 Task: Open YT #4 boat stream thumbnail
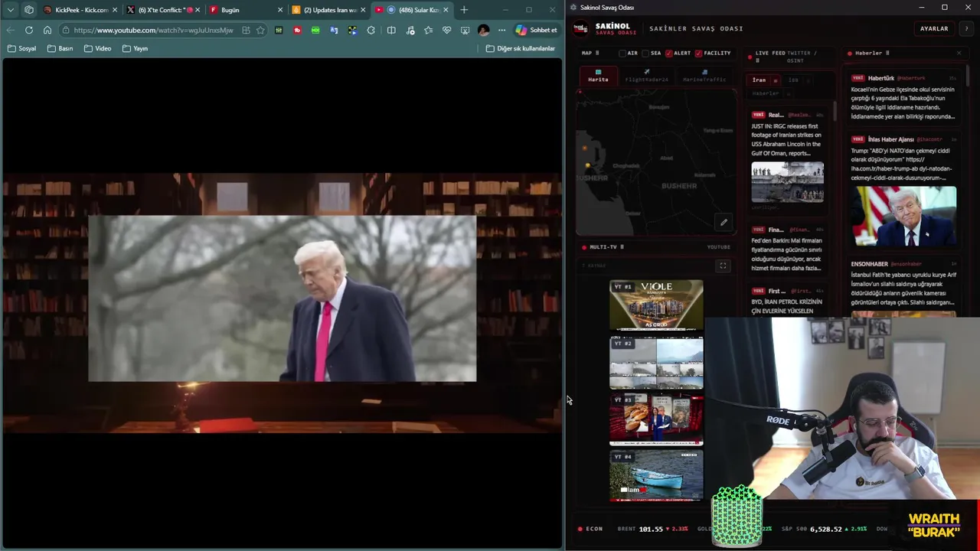click(656, 475)
